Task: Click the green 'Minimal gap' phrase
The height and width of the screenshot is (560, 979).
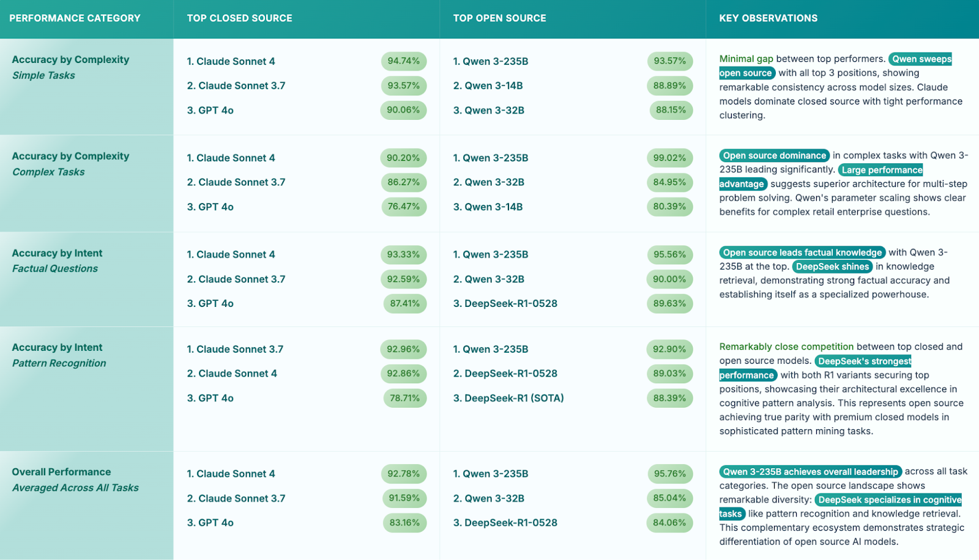Action: tap(746, 59)
